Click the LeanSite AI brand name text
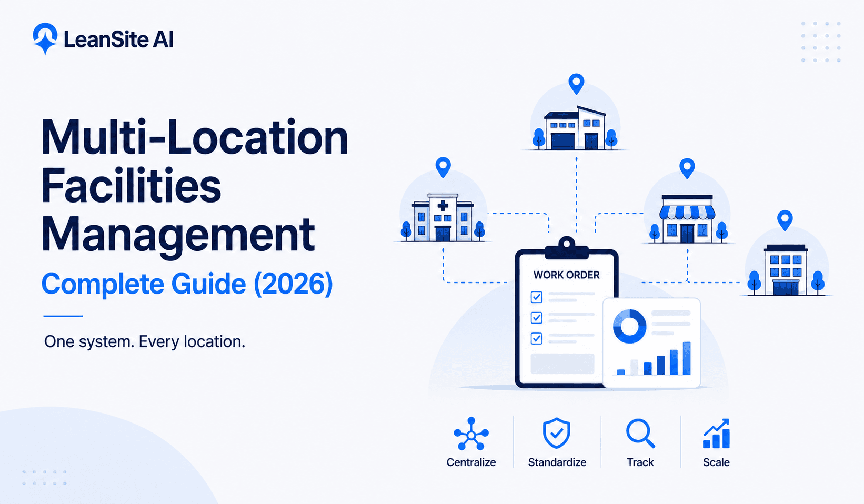Viewport: 864px width, 504px height. [x=118, y=39]
